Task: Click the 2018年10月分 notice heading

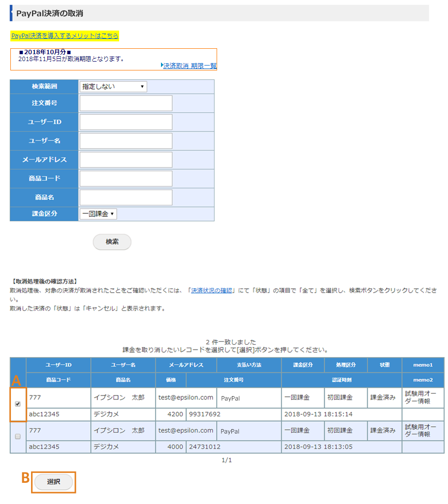Action: pyautogui.click(x=45, y=52)
